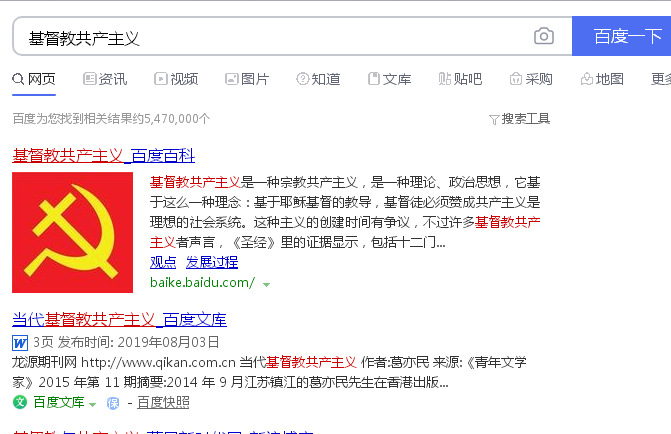Click the blue W document icon

20,343
